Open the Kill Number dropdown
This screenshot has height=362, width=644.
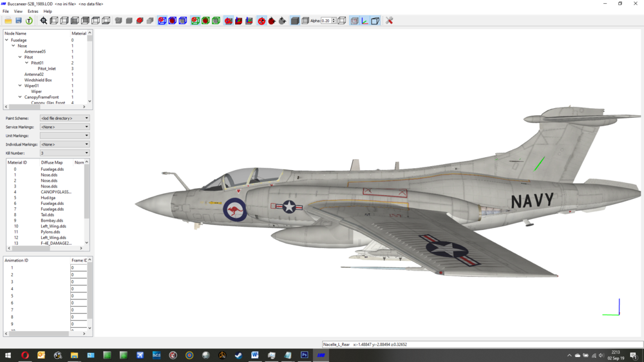[x=64, y=153]
